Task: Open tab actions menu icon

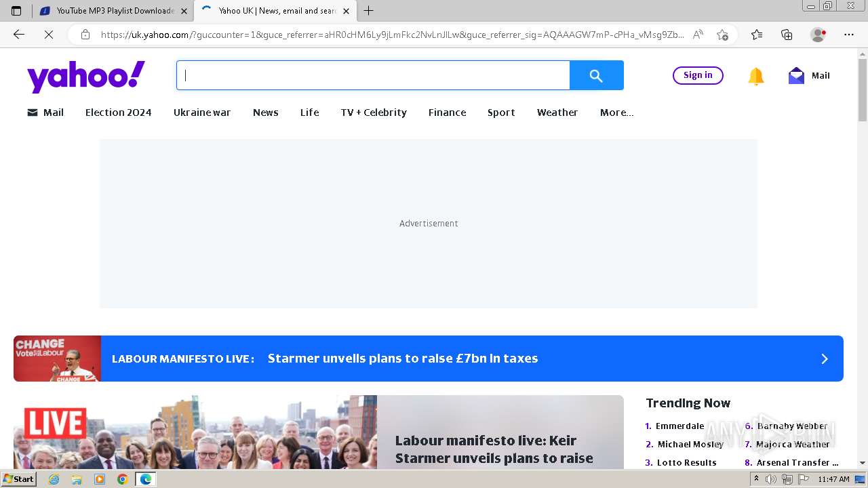Action: 16,11
